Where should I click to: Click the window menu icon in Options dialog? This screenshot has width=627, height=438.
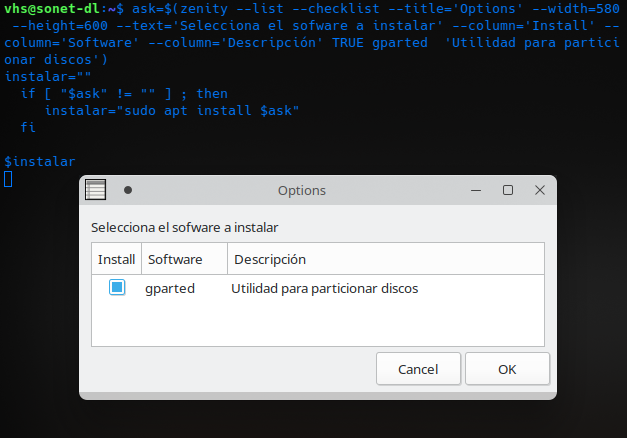(x=96, y=190)
